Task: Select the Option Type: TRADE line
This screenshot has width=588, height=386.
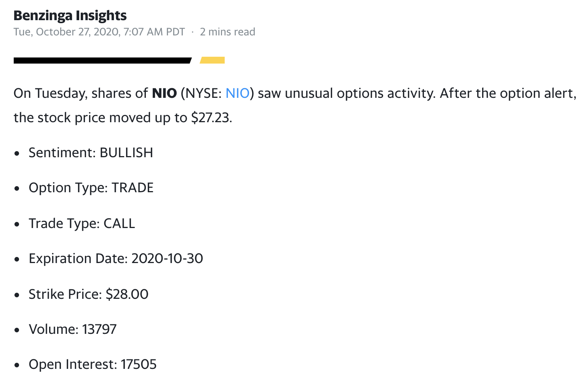Action: tap(91, 188)
